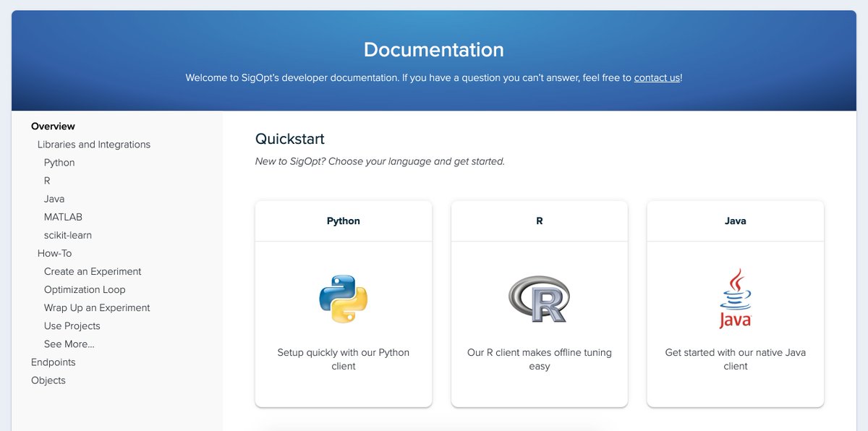Click the Python card header
This screenshot has width=868, height=431.
[x=344, y=221]
